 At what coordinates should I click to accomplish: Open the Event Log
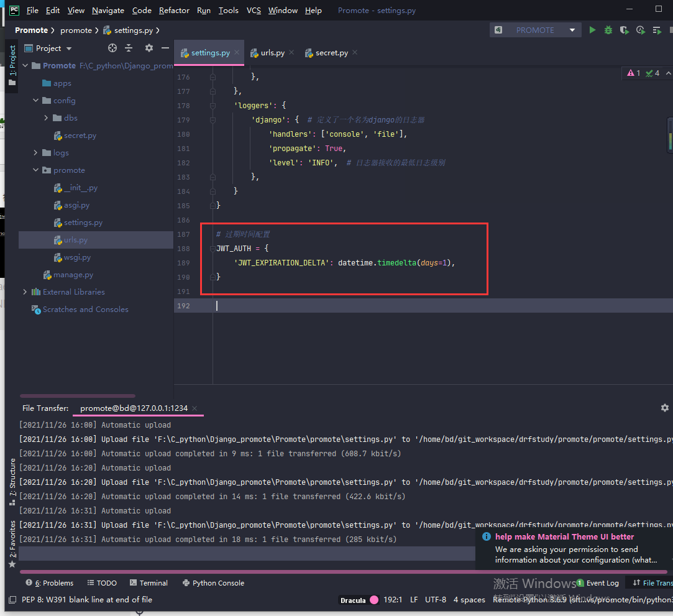[x=598, y=583]
